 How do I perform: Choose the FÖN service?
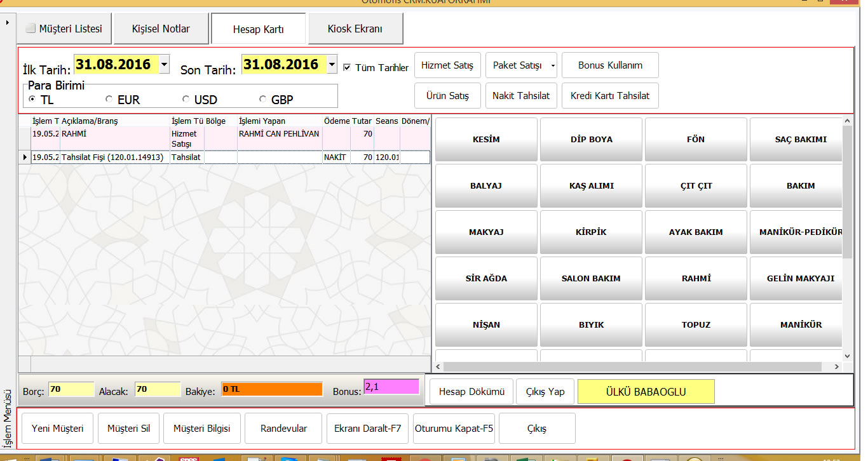(x=696, y=139)
